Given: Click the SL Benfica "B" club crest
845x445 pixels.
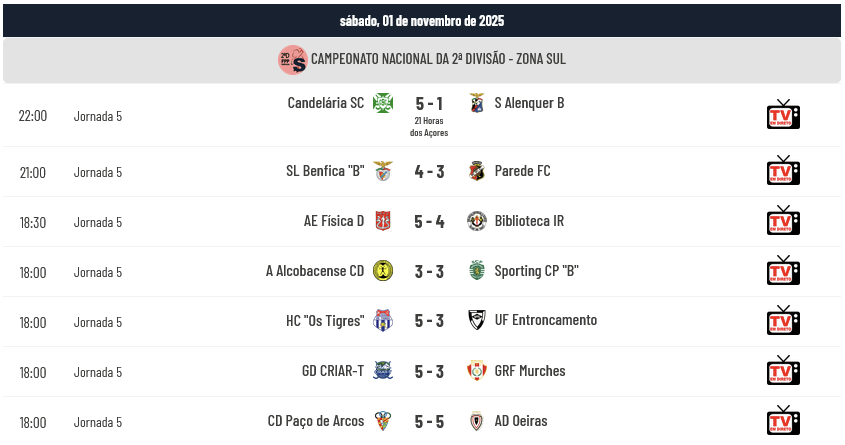Looking at the screenshot, I should (382, 171).
